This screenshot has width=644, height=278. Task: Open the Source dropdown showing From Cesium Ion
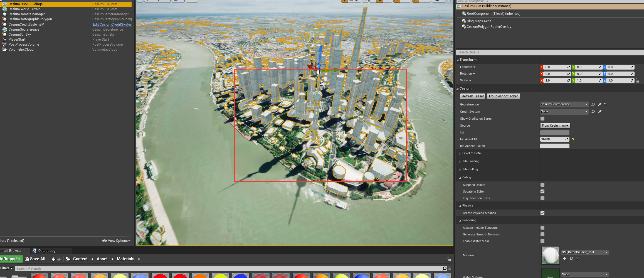pos(555,126)
